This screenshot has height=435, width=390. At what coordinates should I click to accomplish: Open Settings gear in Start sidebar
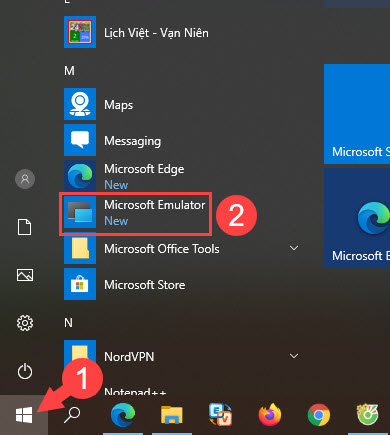pyautogui.click(x=25, y=323)
